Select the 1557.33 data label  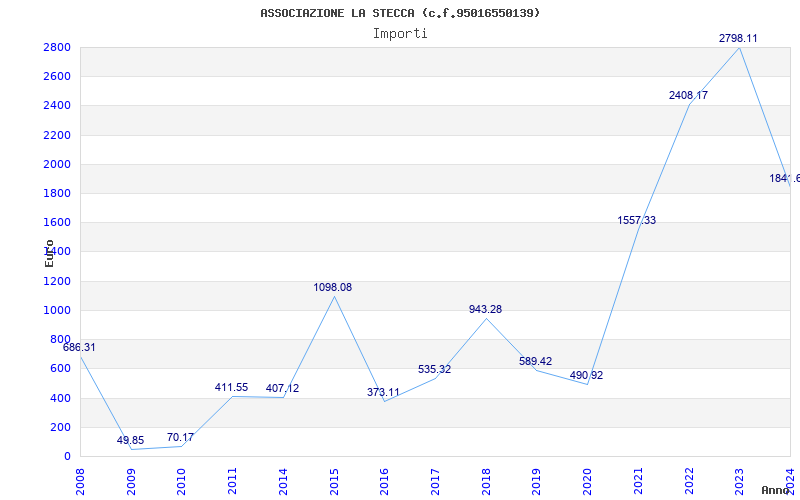point(637,220)
